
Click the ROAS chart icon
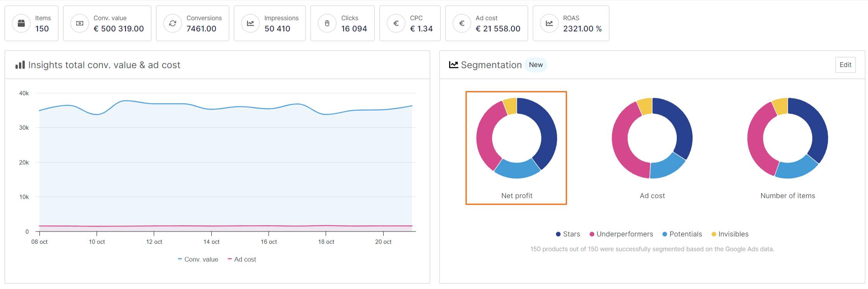click(x=549, y=23)
